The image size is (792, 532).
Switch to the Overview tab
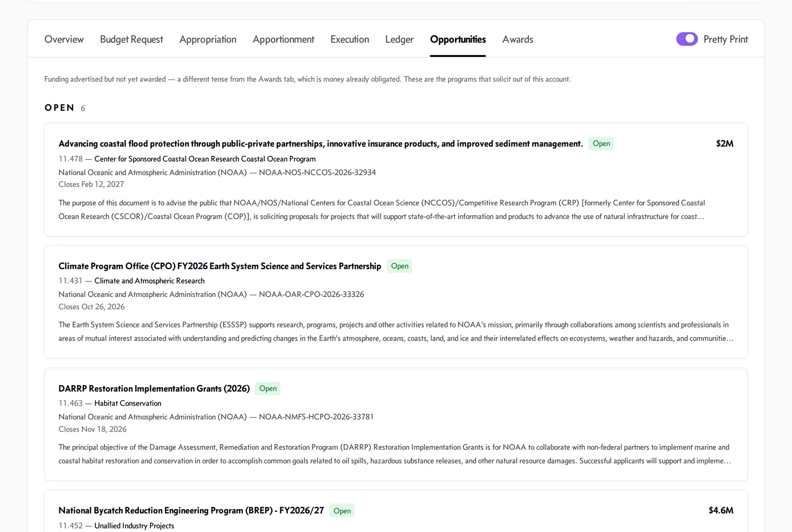pyautogui.click(x=64, y=39)
